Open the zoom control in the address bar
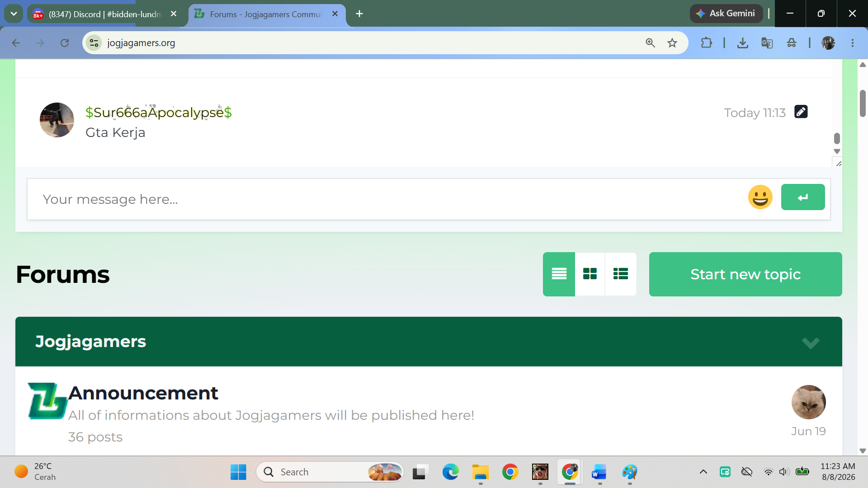868x488 pixels. 650,43
